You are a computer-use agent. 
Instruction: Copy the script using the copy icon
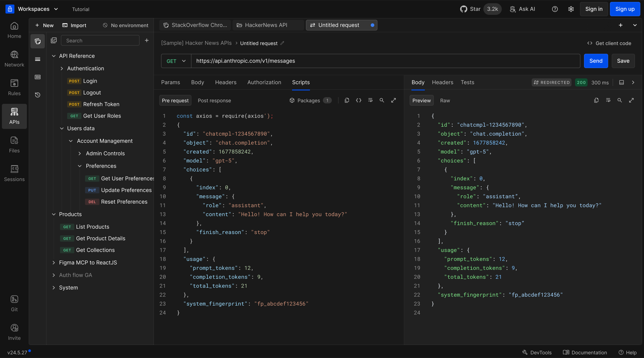(x=347, y=100)
